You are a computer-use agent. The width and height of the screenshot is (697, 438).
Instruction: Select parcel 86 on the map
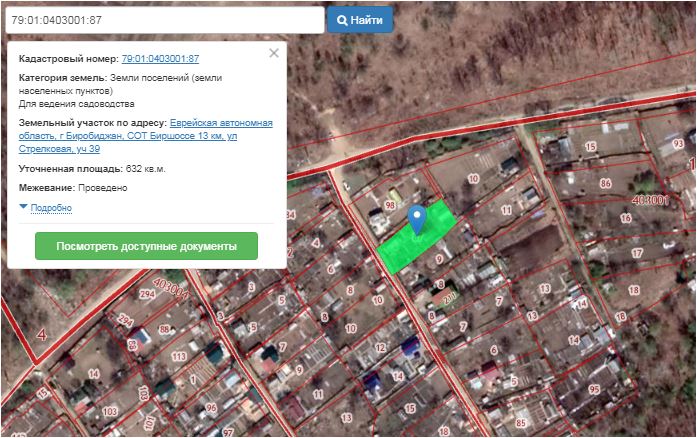(x=605, y=184)
